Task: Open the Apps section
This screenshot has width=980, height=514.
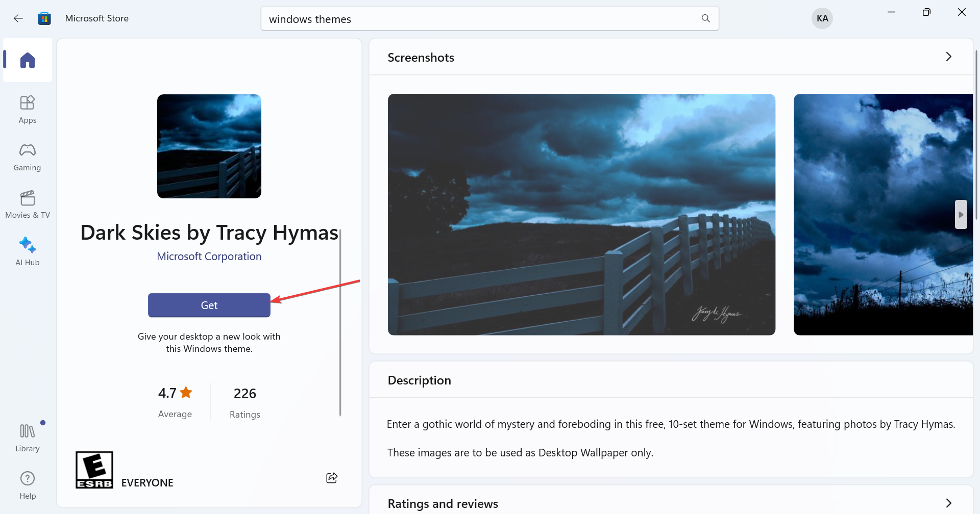Action: [x=28, y=110]
